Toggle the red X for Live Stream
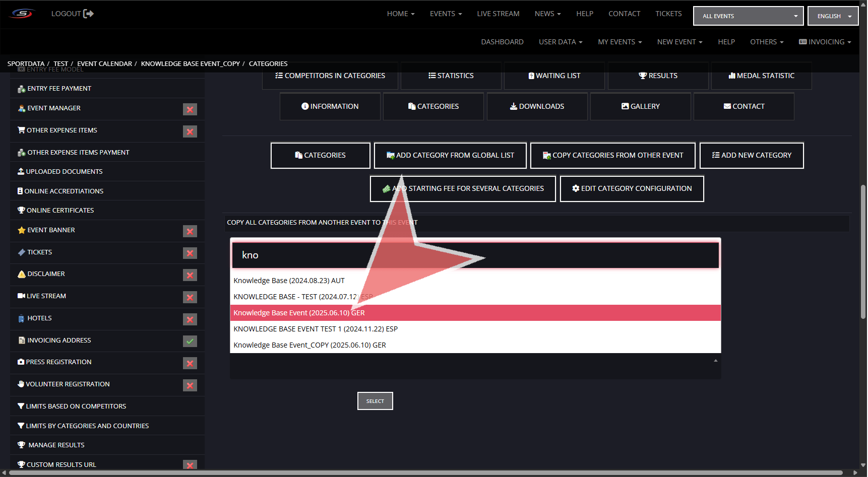This screenshot has height=477, width=868. coord(190,297)
